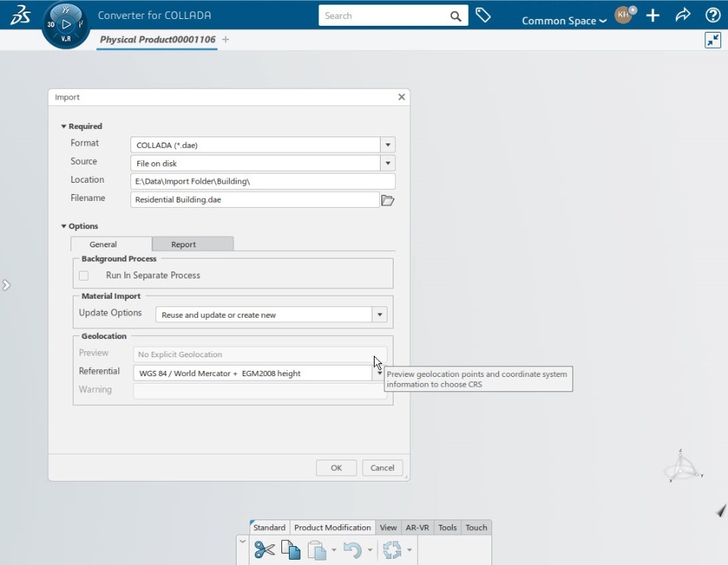Open the Update Options dropdown

(379, 315)
